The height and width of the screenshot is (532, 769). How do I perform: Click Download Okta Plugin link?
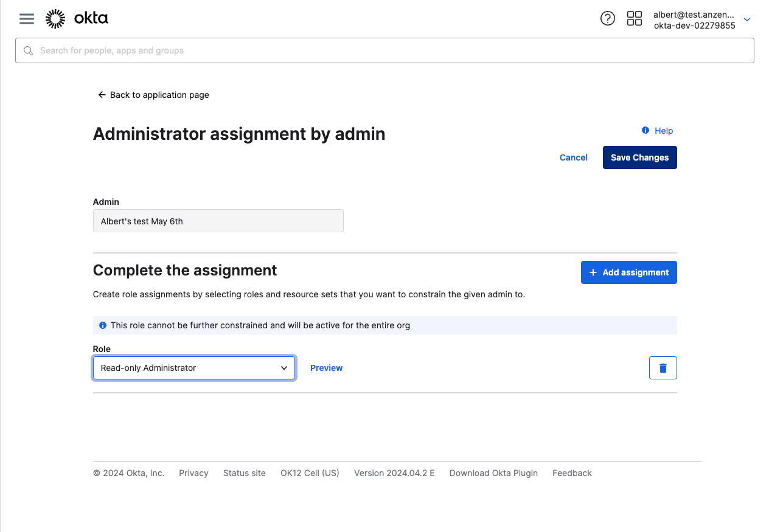click(x=493, y=473)
